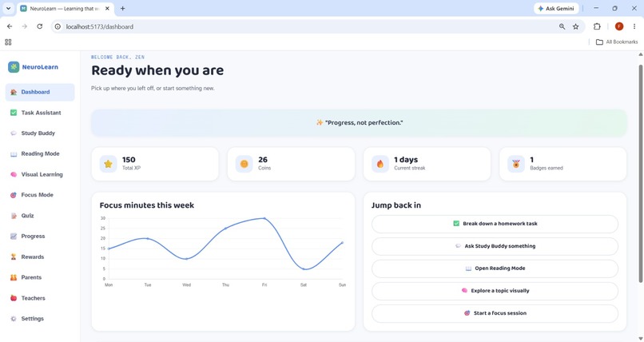Click the Saturday low data point on chart
The height and width of the screenshot is (342, 644).
304,269
